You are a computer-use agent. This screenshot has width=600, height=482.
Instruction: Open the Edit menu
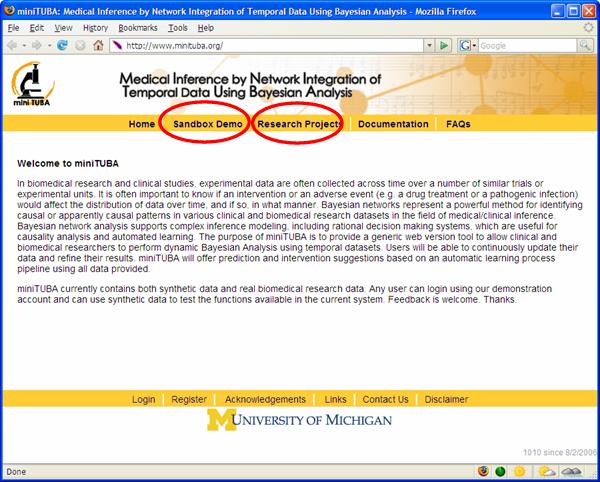click(37, 28)
